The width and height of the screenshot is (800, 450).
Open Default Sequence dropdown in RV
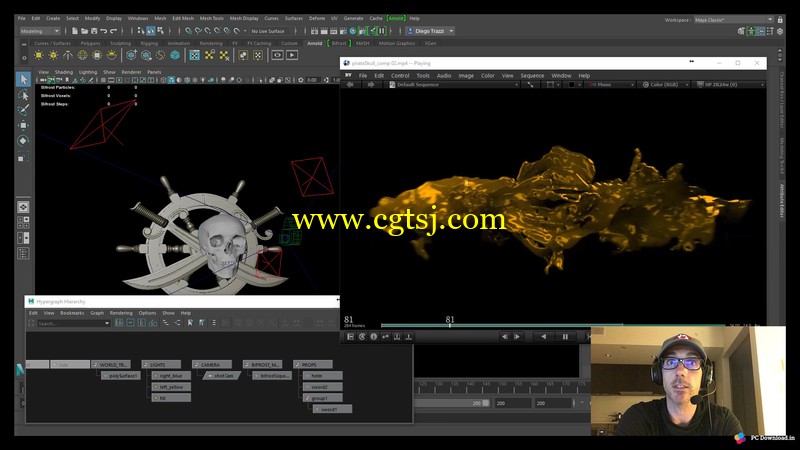tap(454, 85)
